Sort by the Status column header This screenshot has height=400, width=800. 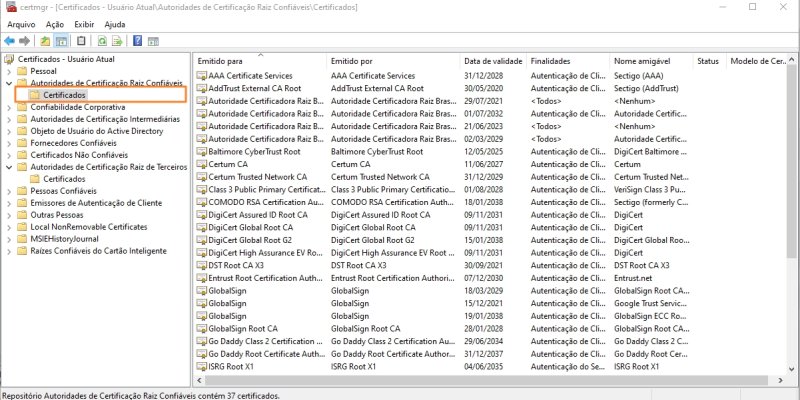click(x=709, y=61)
